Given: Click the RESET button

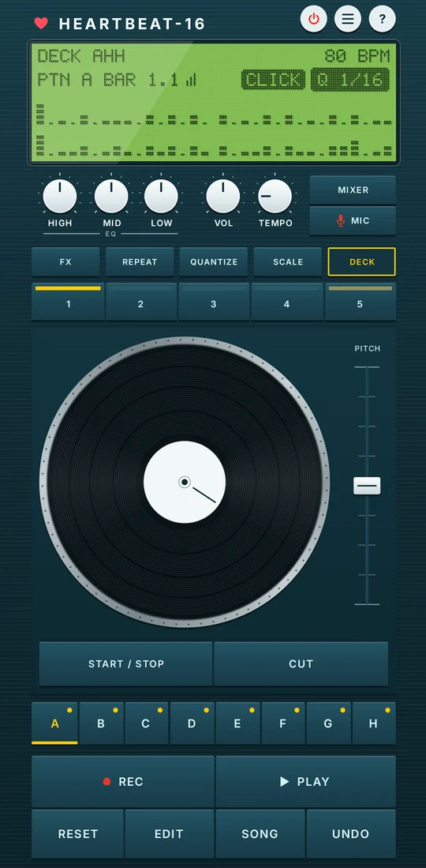Looking at the screenshot, I should 77,834.
